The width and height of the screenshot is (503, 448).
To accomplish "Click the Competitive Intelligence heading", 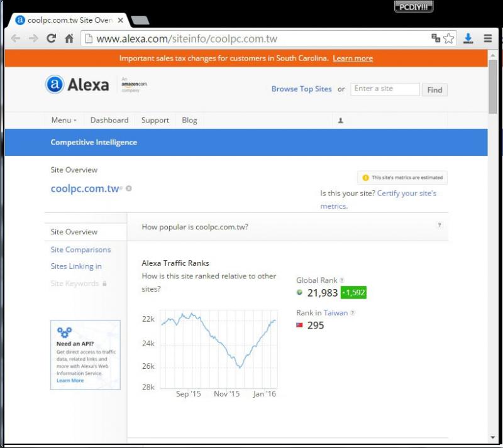I will [94, 142].
